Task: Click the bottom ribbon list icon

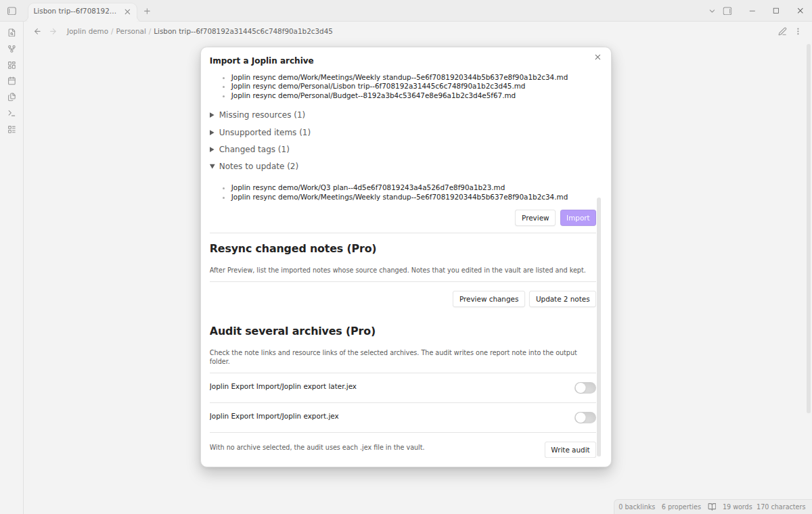Action: 12,129
